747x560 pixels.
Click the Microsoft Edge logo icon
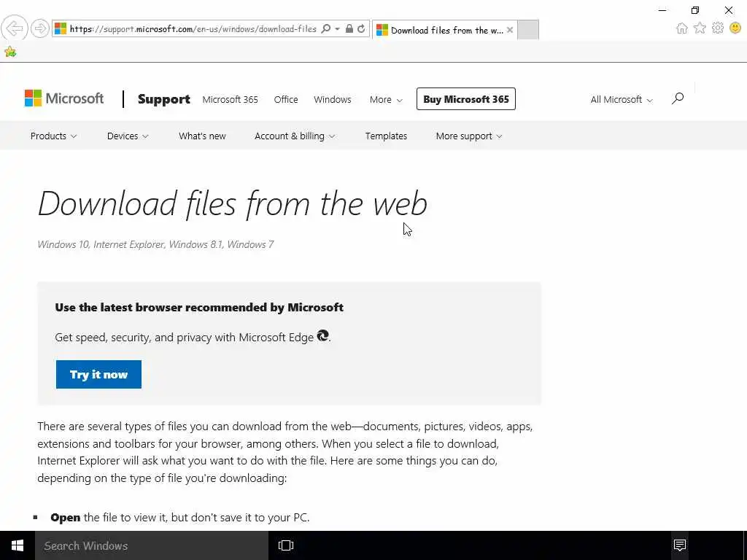(x=323, y=335)
